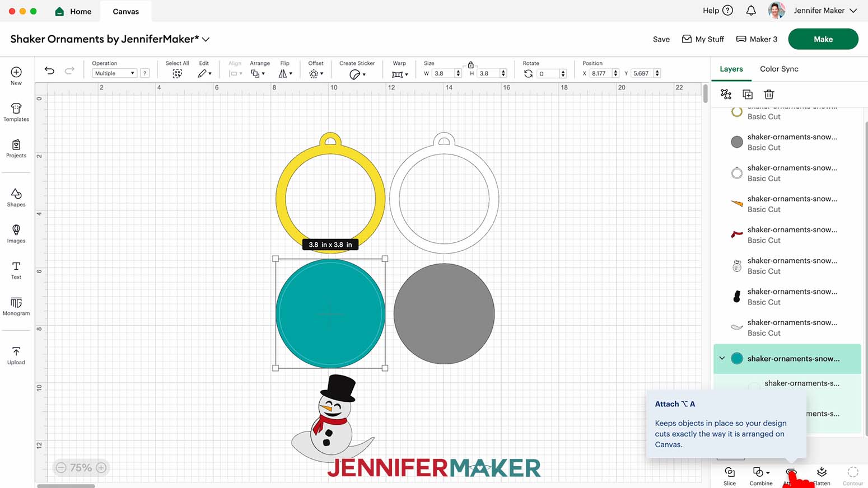
Task: Toggle the size aspect ratio lock
Action: (470, 65)
